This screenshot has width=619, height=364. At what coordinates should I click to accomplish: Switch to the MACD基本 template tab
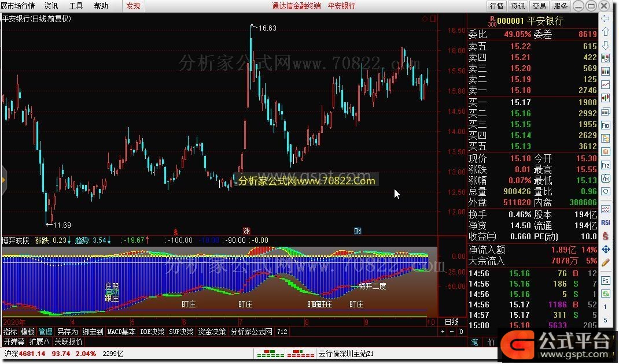tap(121, 332)
